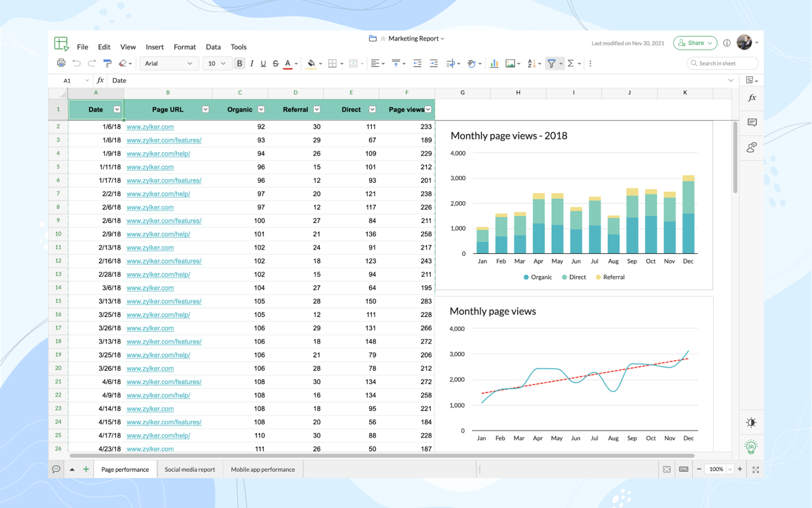Click the fx functions icon in right sidebar
This screenshot has width=812, height=508.
[x=752, y=98]
